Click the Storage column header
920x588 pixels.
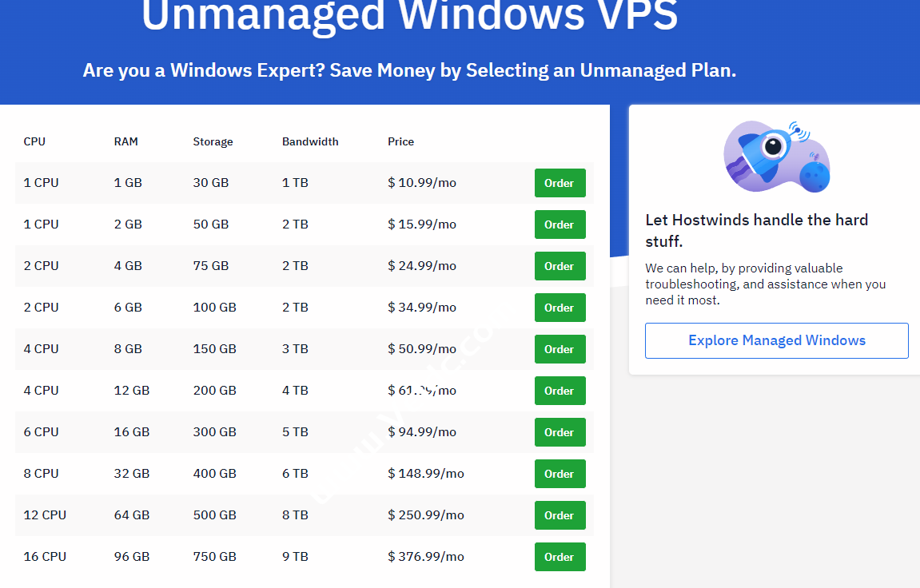pyautogui.click(x=213, y=141)
